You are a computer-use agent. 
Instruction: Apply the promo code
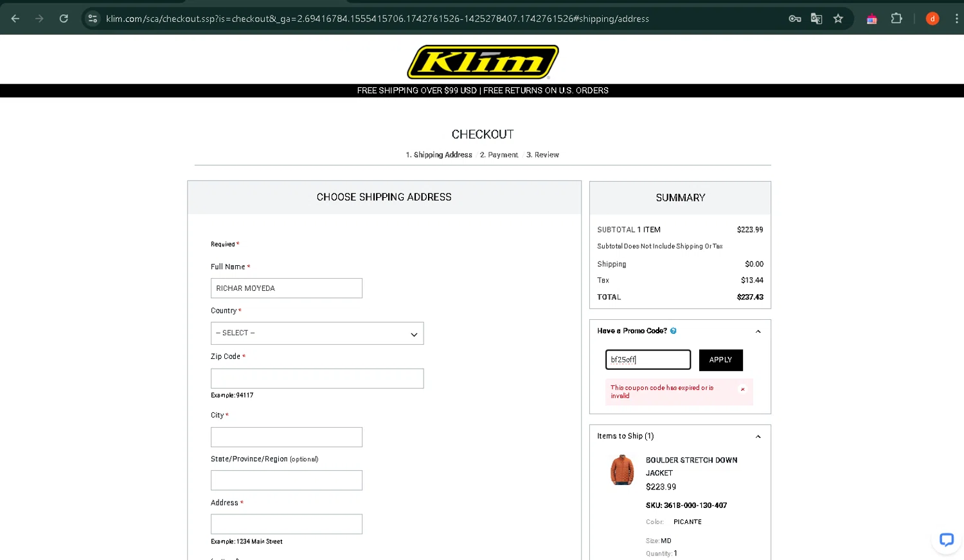tap(720, 360)
